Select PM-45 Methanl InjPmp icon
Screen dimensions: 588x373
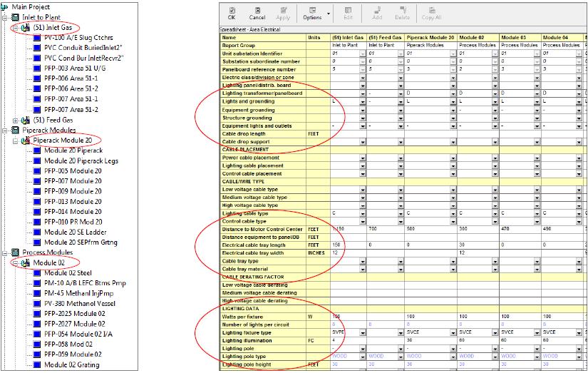click(37, 294)
